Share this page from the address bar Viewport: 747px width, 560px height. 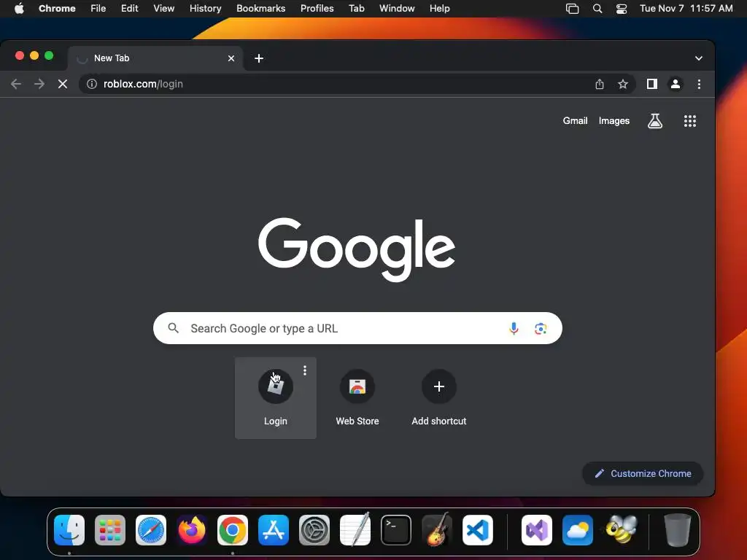pos(600,85)
